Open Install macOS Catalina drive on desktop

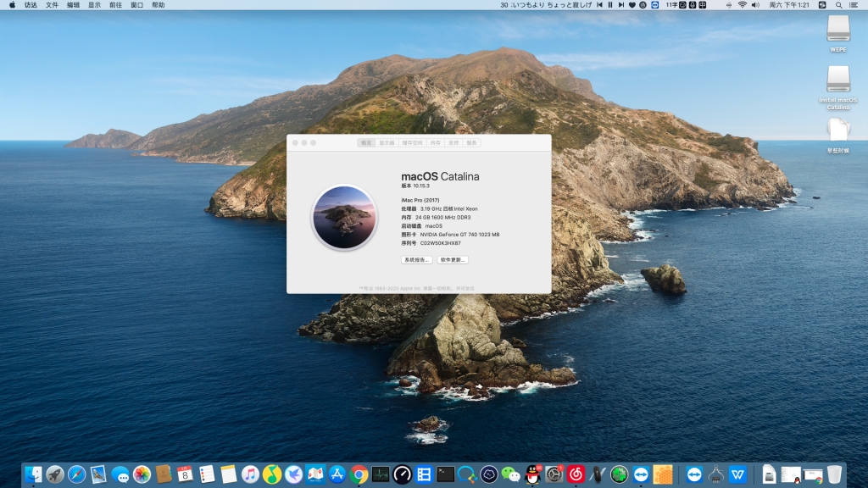(x=838, y=87)
